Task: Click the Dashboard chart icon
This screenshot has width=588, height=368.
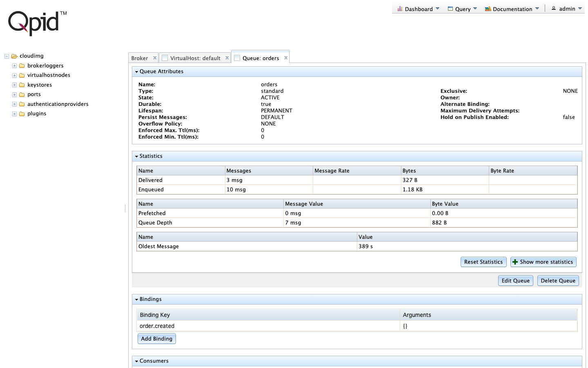Action: click(x=400, y=9)
